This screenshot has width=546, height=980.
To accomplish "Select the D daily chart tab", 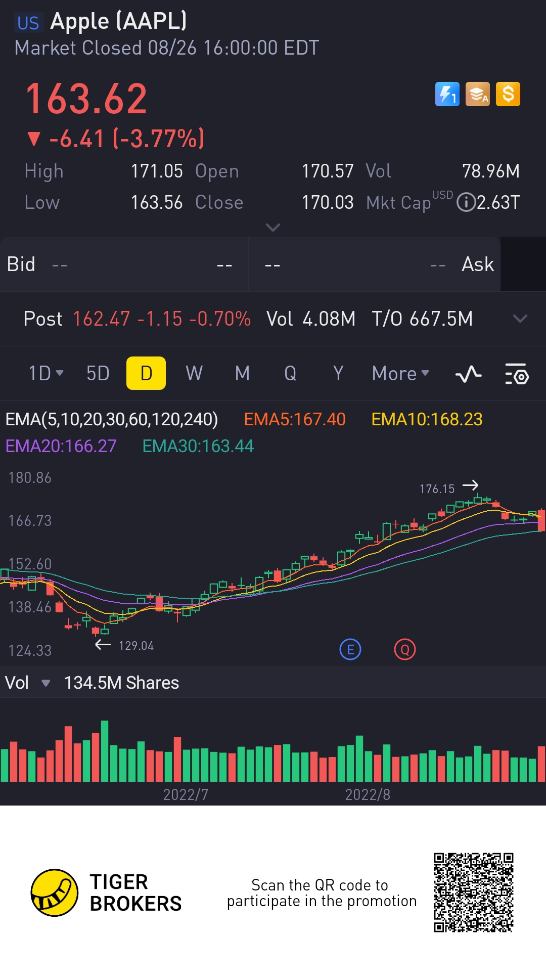I will tap(146, 373).
